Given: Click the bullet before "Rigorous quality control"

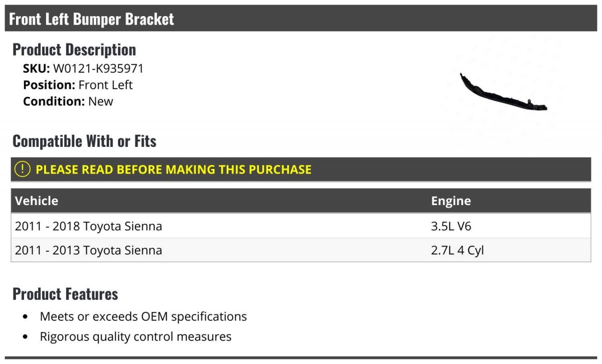Looking at the screenshot, I should pyautogui.click(x=26, y=337).
